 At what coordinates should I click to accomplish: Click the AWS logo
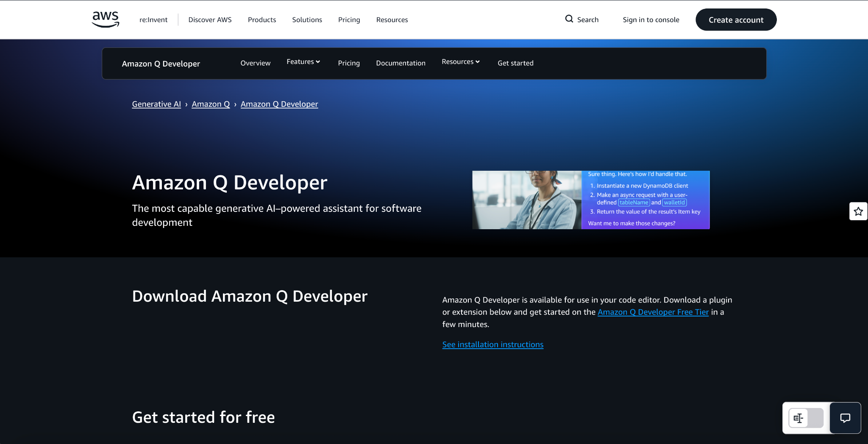[106, 19]
